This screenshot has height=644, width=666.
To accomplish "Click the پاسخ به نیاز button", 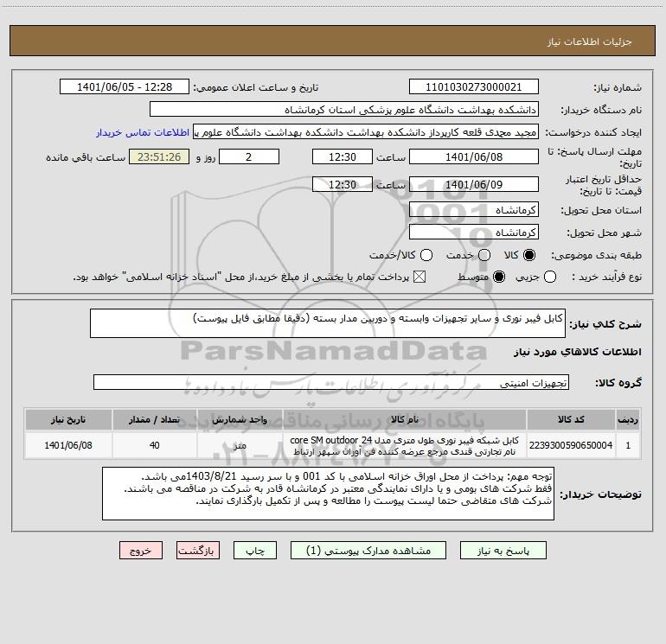I will click(503, 551).
